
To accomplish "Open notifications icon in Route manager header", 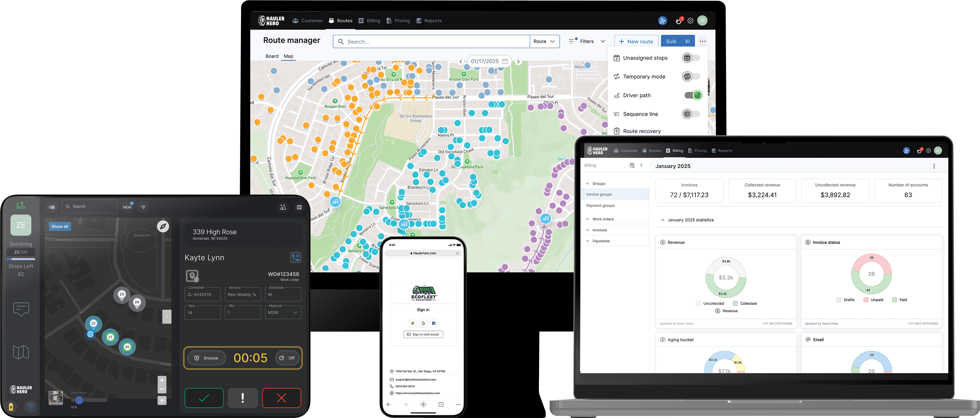I will pyautogui.click(x=679, y=21).
